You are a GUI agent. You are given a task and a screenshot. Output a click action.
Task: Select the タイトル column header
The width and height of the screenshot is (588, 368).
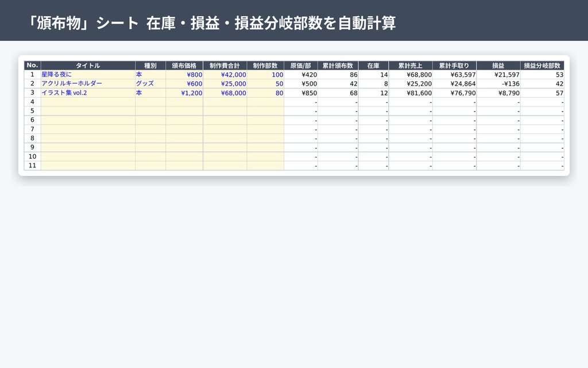[x=88, y=66]
